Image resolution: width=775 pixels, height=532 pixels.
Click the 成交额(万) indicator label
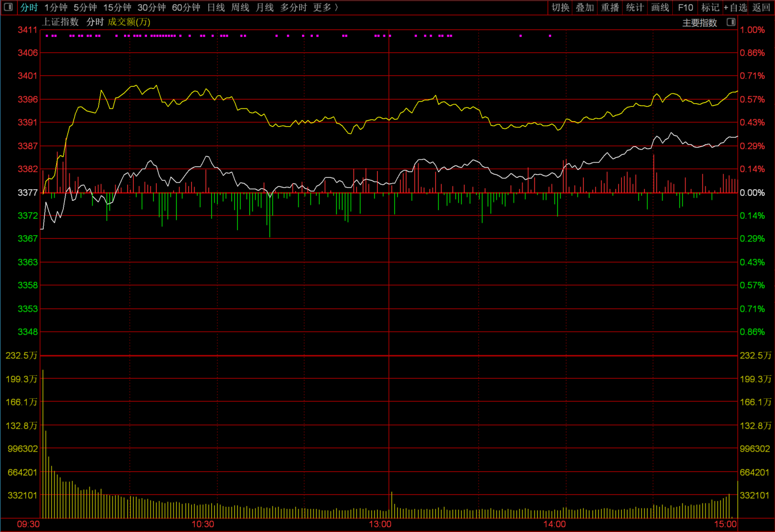129,22
